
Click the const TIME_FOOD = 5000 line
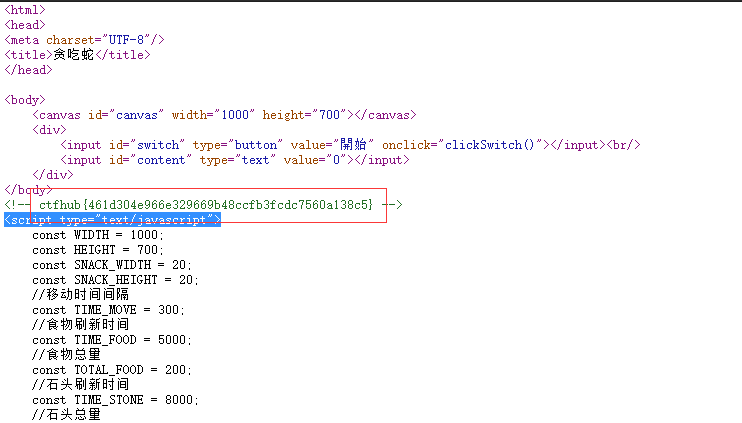click(111, 340)
